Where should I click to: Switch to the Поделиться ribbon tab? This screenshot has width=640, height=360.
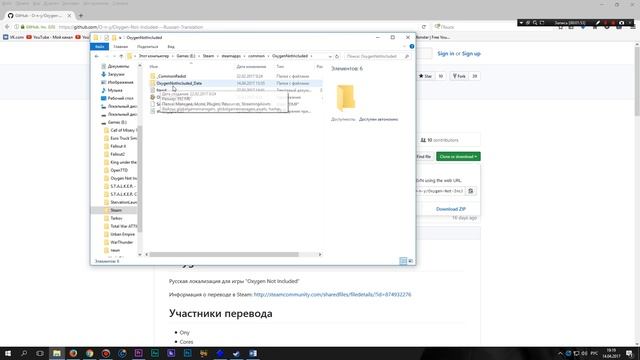click(x=147, y=47)
